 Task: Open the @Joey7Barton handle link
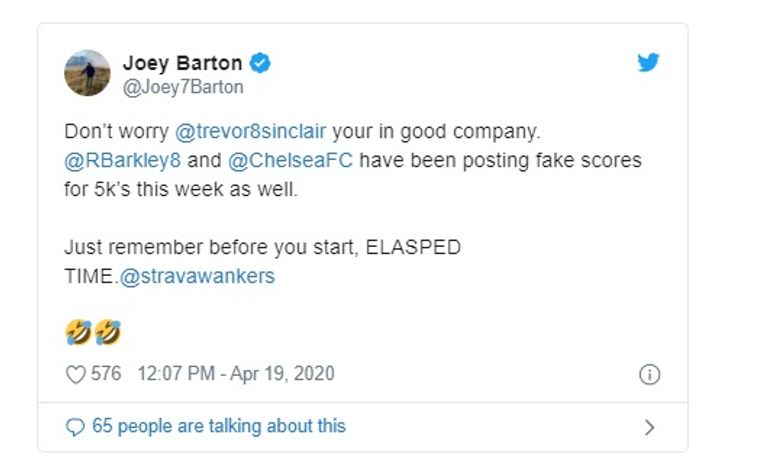[x=182, y=87]
